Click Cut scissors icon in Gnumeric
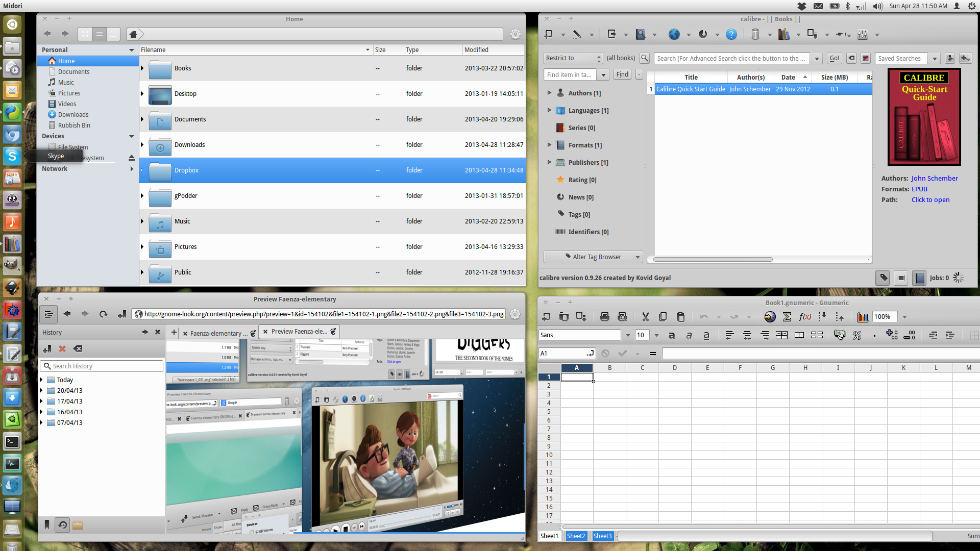The width and height of the screenshot is (980, 551). click(645, 317)
